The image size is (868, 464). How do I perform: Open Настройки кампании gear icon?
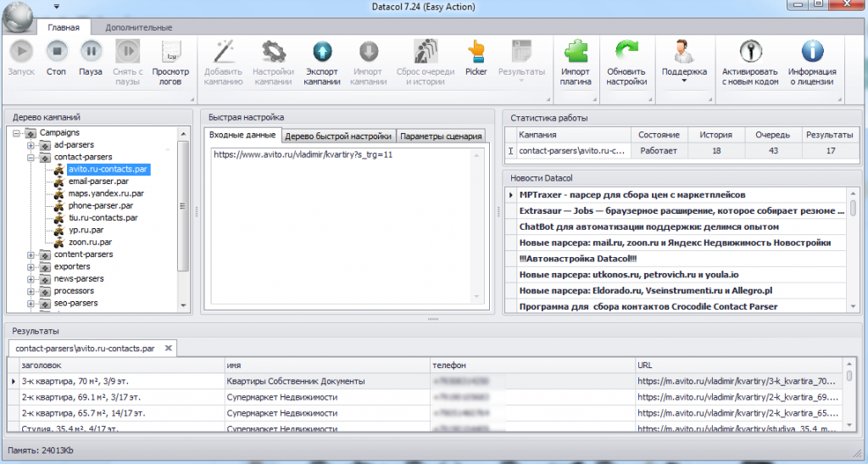(x=273, y=52)
